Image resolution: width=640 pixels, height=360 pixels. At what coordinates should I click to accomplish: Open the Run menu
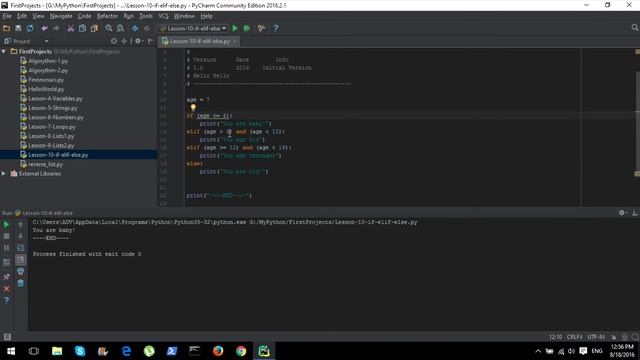pos(129,16)
